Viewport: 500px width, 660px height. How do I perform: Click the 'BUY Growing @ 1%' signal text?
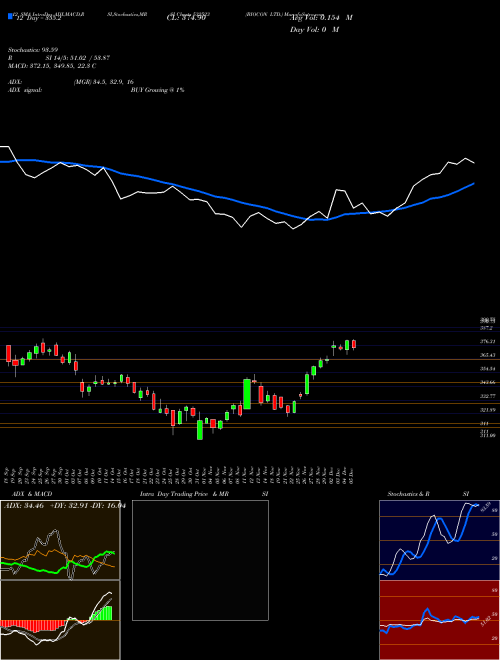tap(157, 90)
